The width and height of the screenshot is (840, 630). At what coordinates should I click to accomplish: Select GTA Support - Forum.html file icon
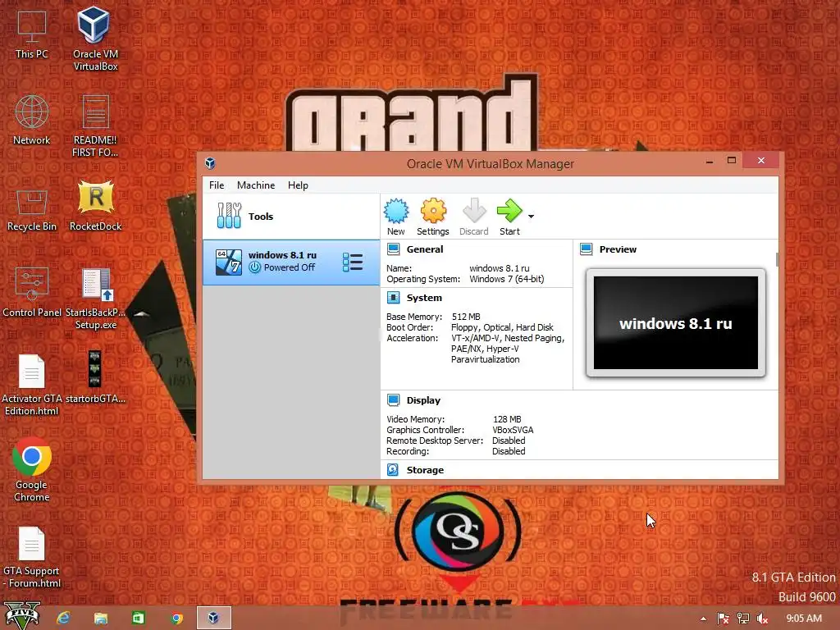click(x=32, y=557)
